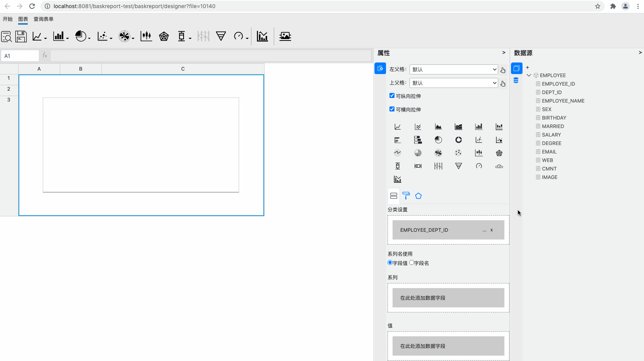Viewport: 644px width, 361px height.
Task: Save the report with the floppy icon
Action: [x=21, y=36]
